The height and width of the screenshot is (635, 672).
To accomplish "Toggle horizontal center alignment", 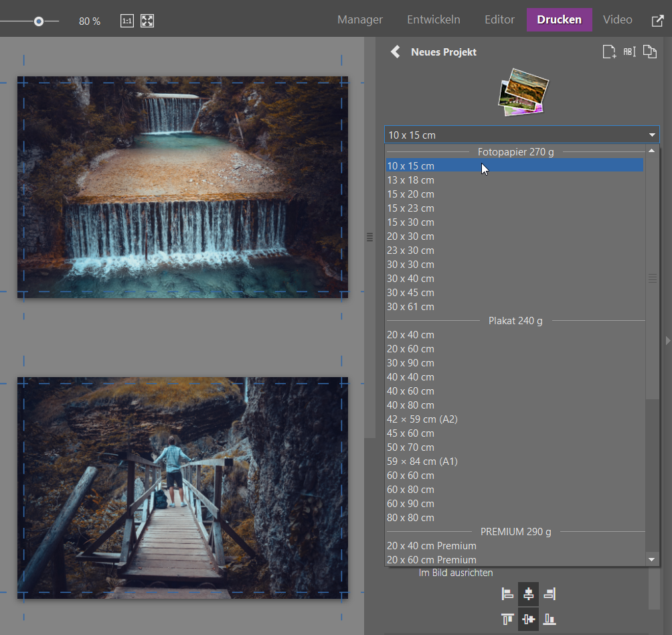I will point(528,593).
